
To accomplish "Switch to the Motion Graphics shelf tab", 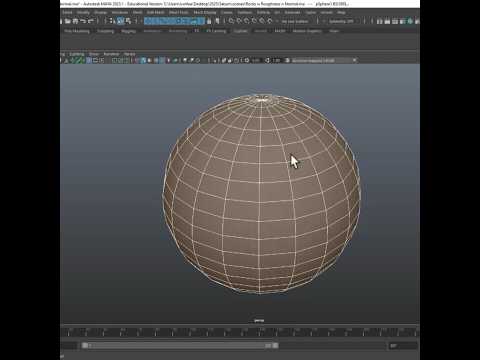I will coord(307,31).
